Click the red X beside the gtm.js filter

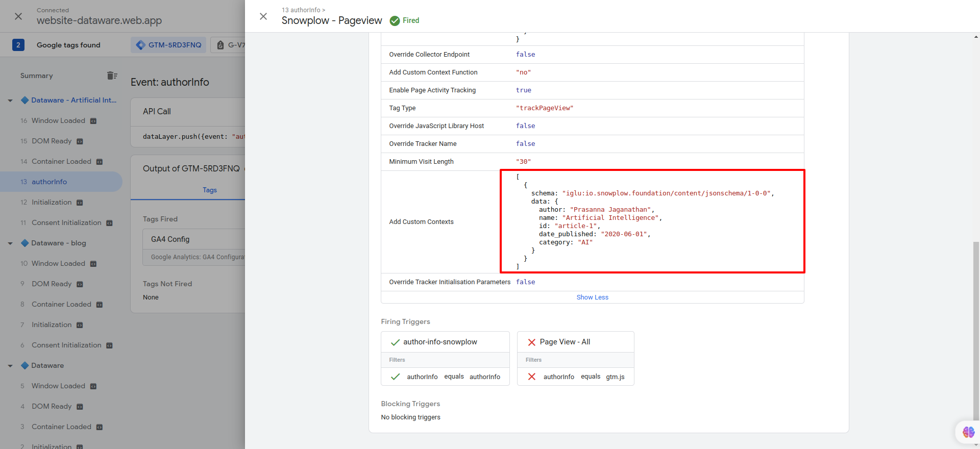click(532, 377)
